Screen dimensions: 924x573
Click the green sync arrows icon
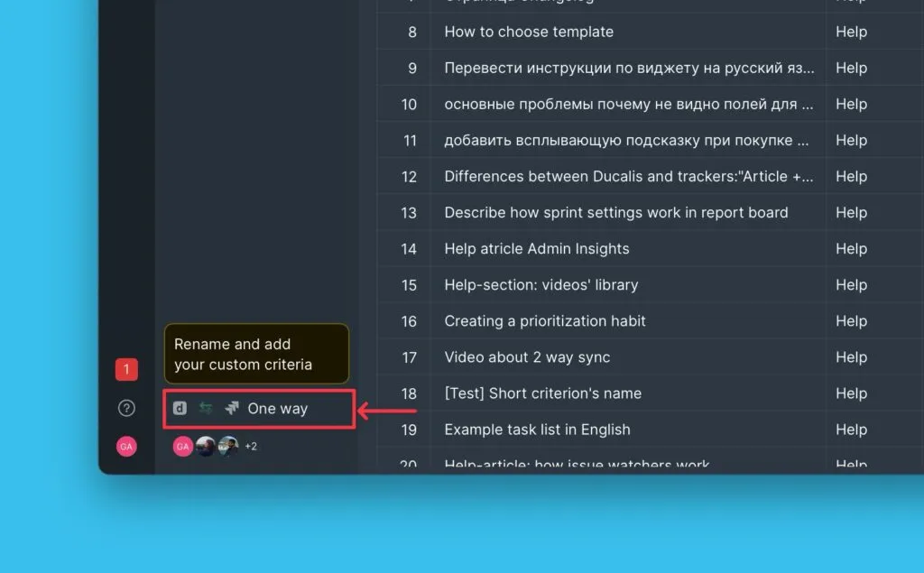pyautogui.click(x=206, y=409)
